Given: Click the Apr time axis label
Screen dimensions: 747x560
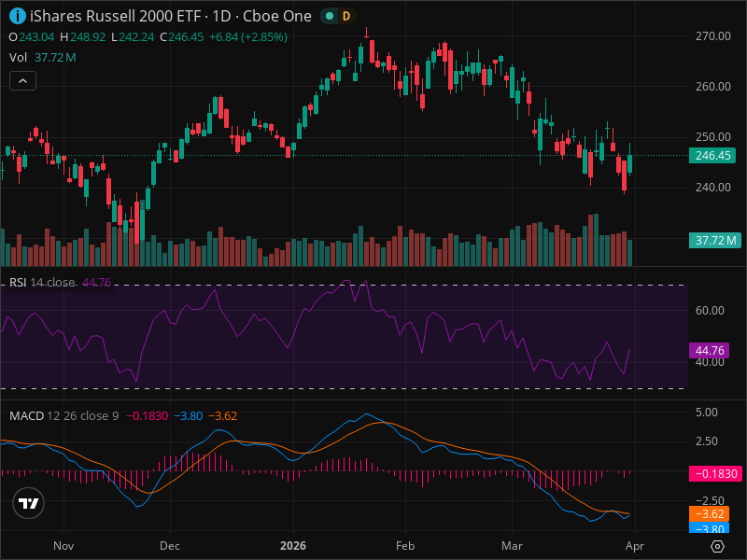Looking at the screenshot, I should pyautogui.click(x=635, y=546).
